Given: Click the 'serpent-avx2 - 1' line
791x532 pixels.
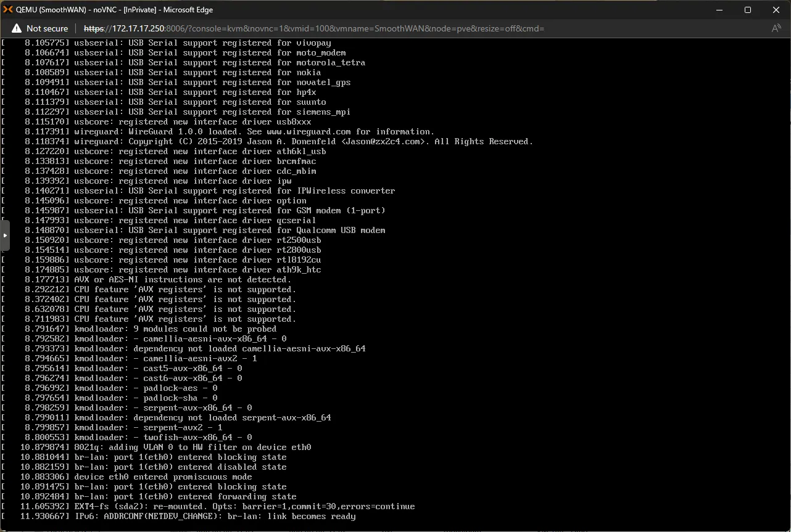Looking at the screenshot, I should point(112,428).
